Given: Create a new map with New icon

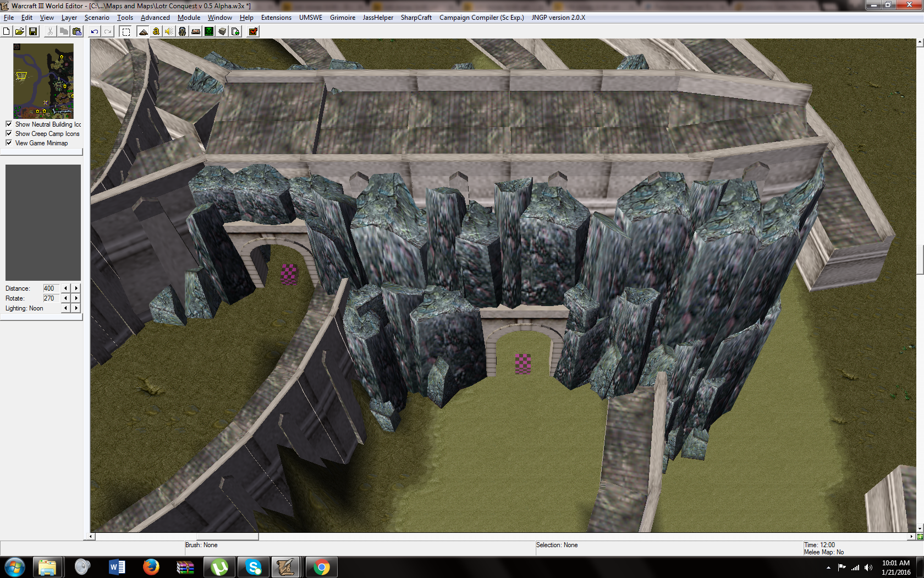Looking at the screenshot, I should click(x=7, y=31).
